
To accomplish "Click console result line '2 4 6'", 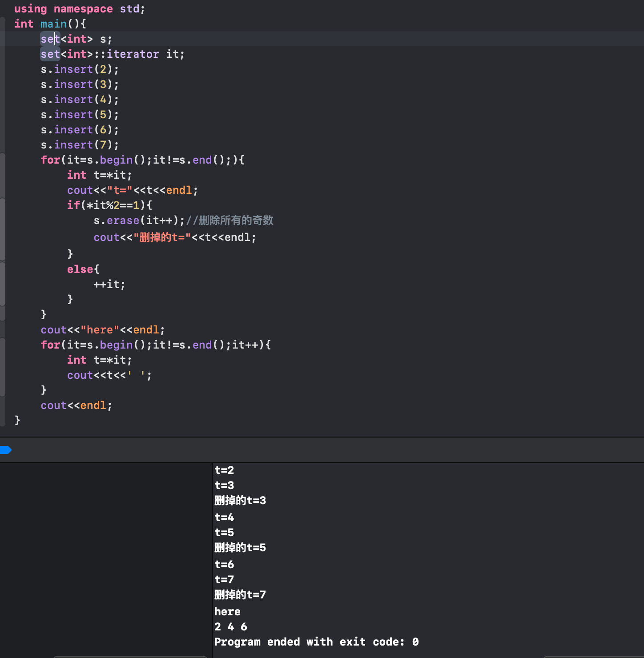I will tap(231, 627).
